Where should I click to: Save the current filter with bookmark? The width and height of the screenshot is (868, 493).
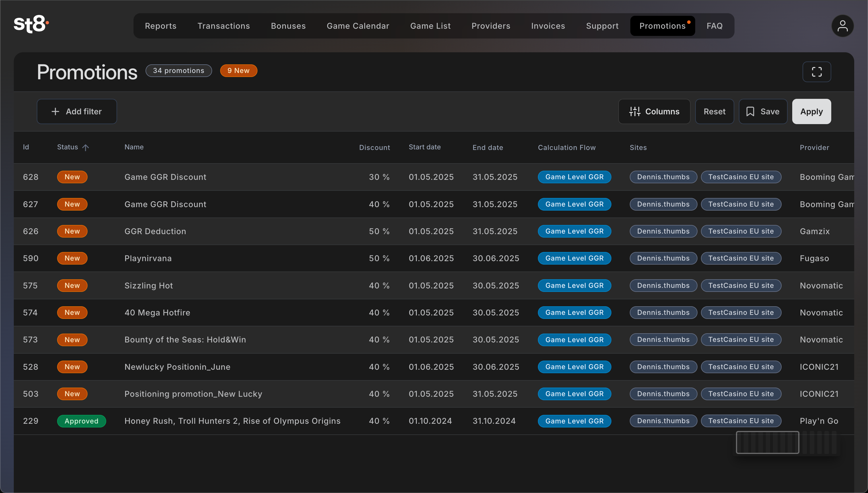click(763, 111)
